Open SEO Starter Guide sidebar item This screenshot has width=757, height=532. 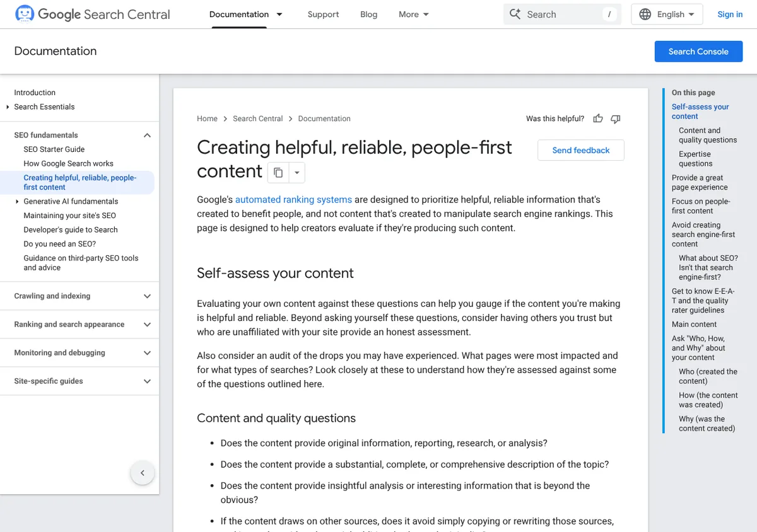pos(54,149)
